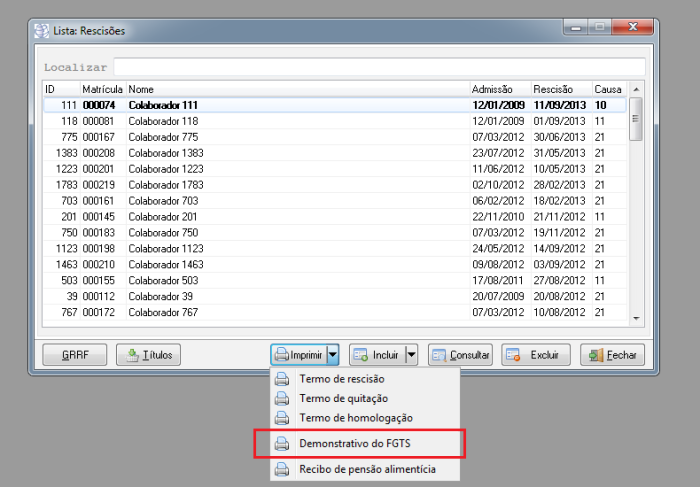Click the window icon in the Lista: Rescisões title bar
Viewport: 700px width, 487px height.
coord(42,31)
